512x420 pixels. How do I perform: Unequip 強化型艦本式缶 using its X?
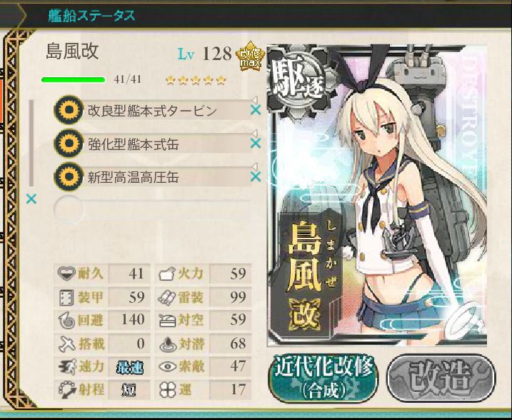click(x=256, y=143)
